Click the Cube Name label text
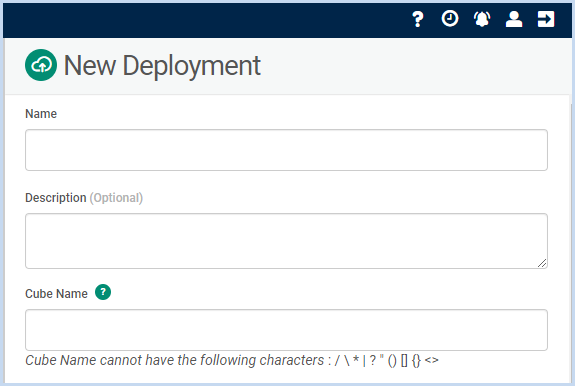 (56, 294)
